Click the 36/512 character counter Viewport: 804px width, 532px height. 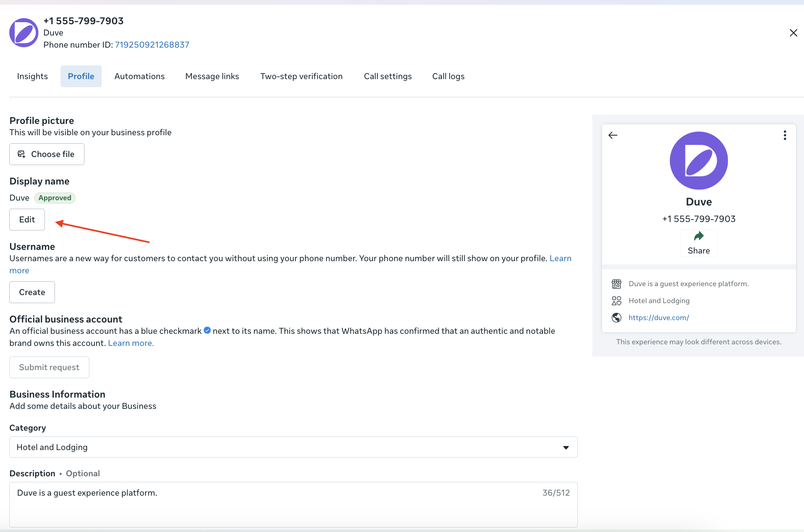556,493
